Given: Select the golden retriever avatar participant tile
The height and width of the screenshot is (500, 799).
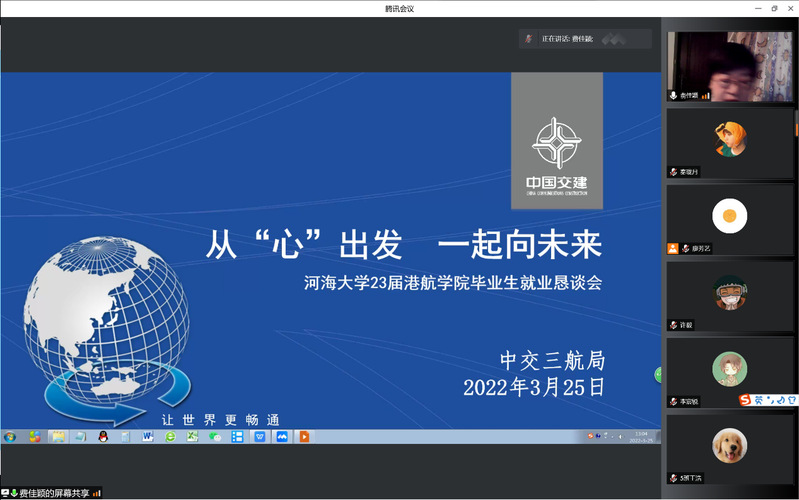Looking at the screenshot, I should coord(729,445).
